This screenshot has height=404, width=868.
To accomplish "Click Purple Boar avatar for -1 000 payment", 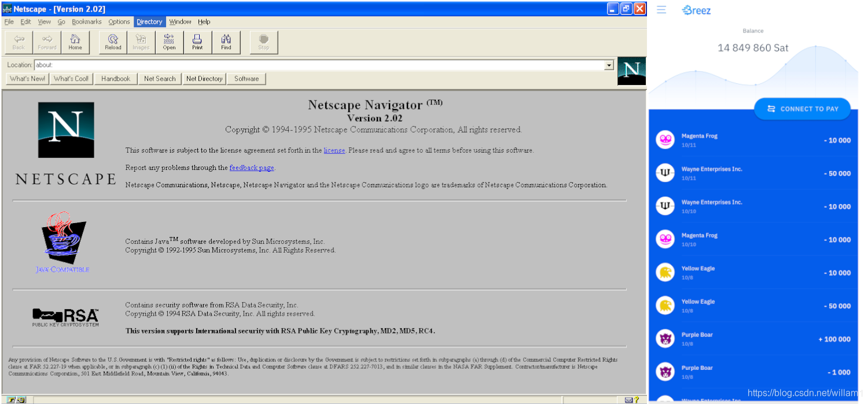I will 665,372.
